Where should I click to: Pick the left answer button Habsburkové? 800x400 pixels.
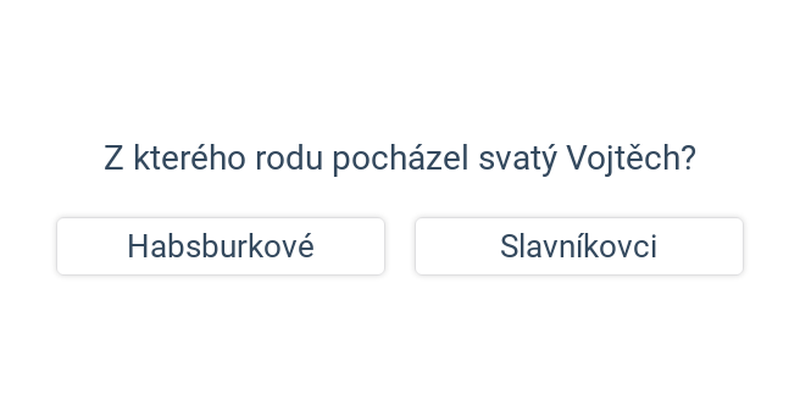220,246
